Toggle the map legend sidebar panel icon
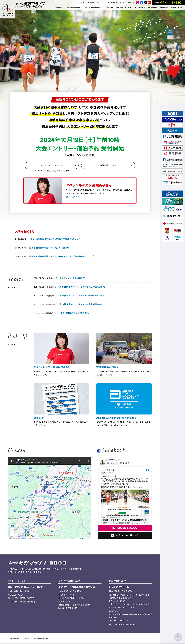This screenshot has width=185, height=644. 12,461
